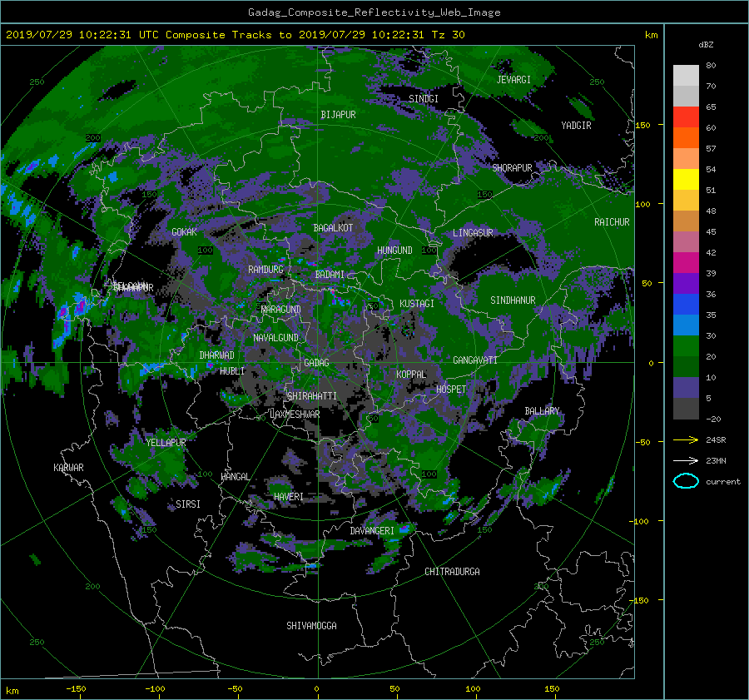Select the HAVERI city label
This screenshot has width=749, height=700.
[x=289, y=498]
